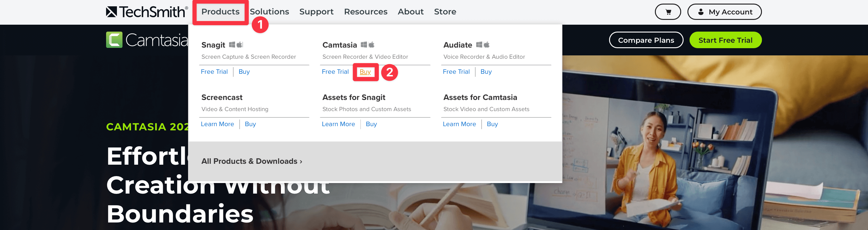
Task: Open the Resources menu
Action: [366, 12]
